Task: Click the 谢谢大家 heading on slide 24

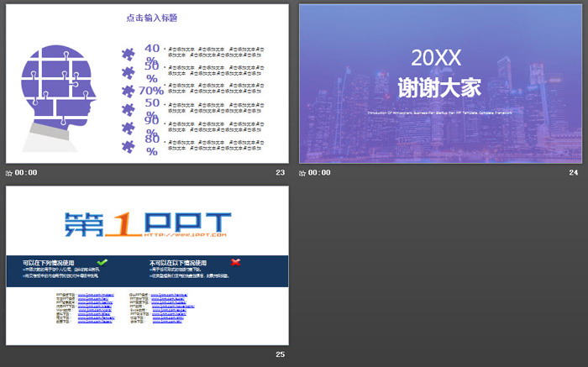Action: (x=439, y=87)
